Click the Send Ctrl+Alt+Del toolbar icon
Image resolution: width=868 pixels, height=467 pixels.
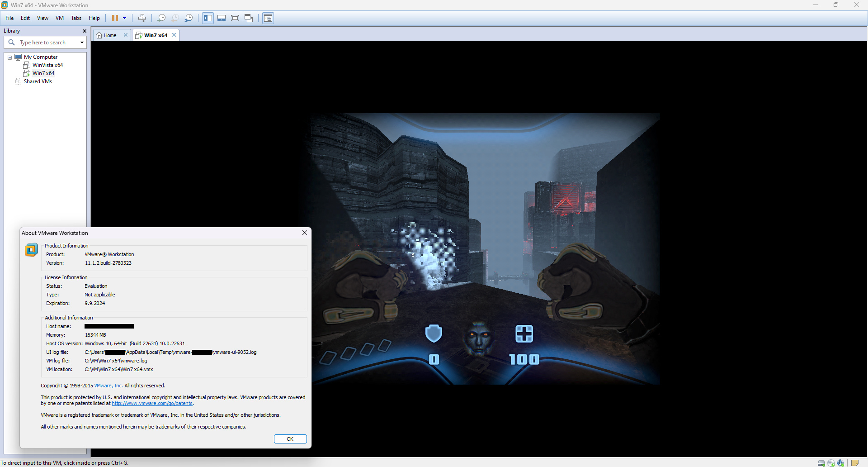(142, 18)
